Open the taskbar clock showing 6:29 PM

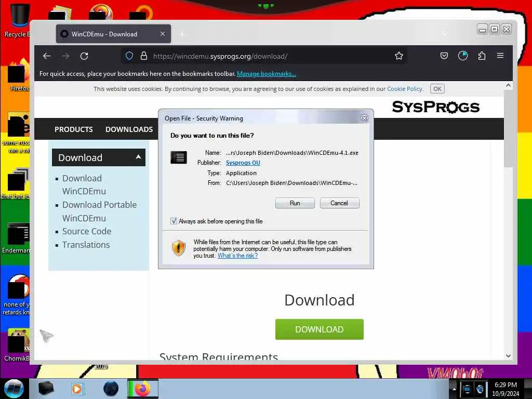click(506, 389)
